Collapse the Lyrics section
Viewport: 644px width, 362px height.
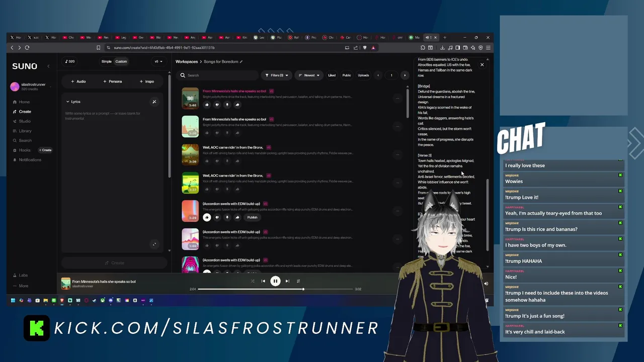pyautogui.click(x=73, y=102)
